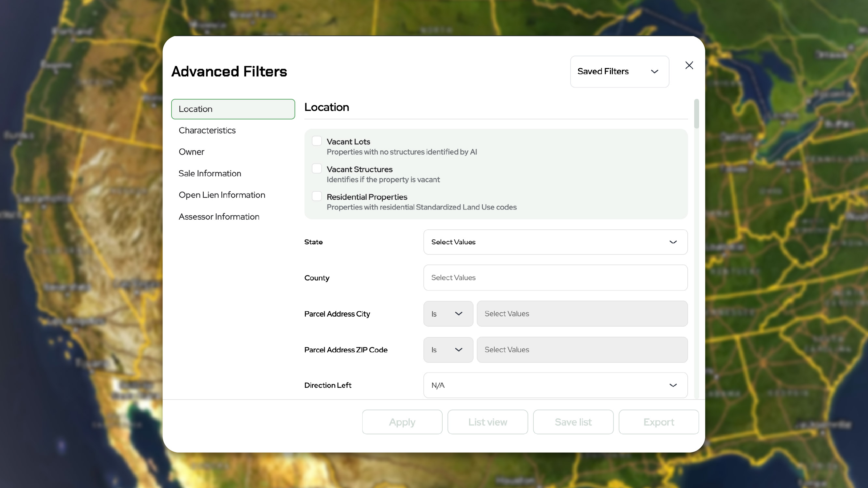Enable the Vacant Lots checkbox
This screenshot has width=868, height=488.
tap(317, 141)
